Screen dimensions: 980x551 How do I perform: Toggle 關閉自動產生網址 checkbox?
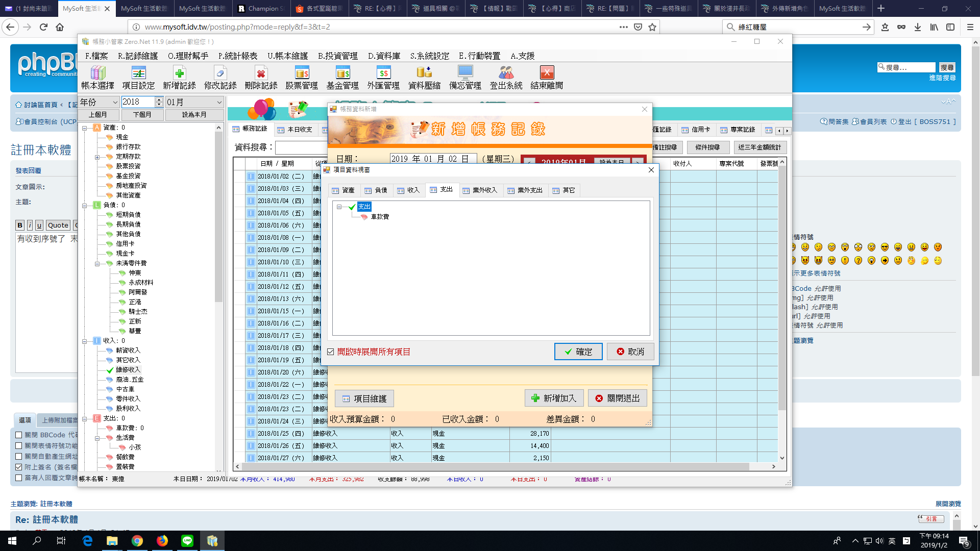pos(19,457)
